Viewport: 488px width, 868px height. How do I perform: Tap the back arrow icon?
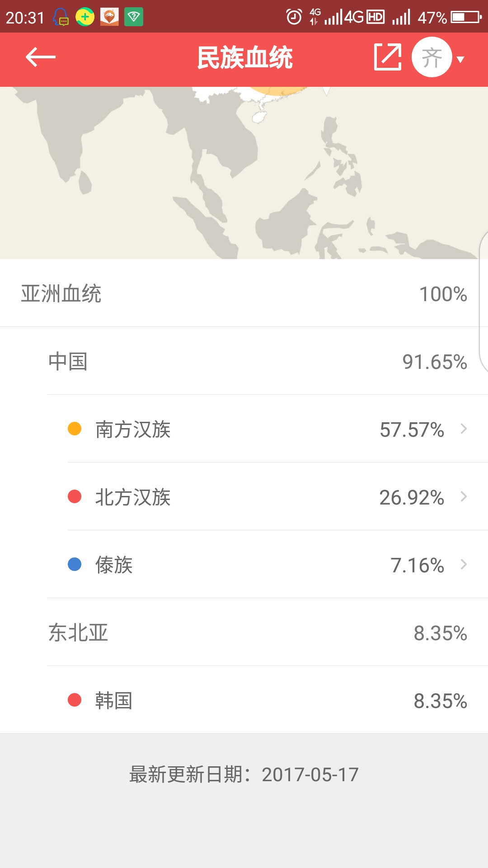pos(40,57)
